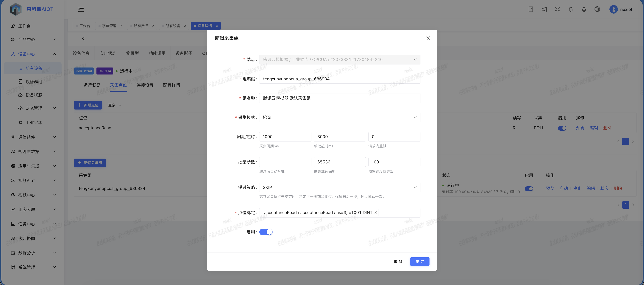Toggle enable switch for collection group row
The height and width of the screenshot is (285, 644).
(529, 189)
